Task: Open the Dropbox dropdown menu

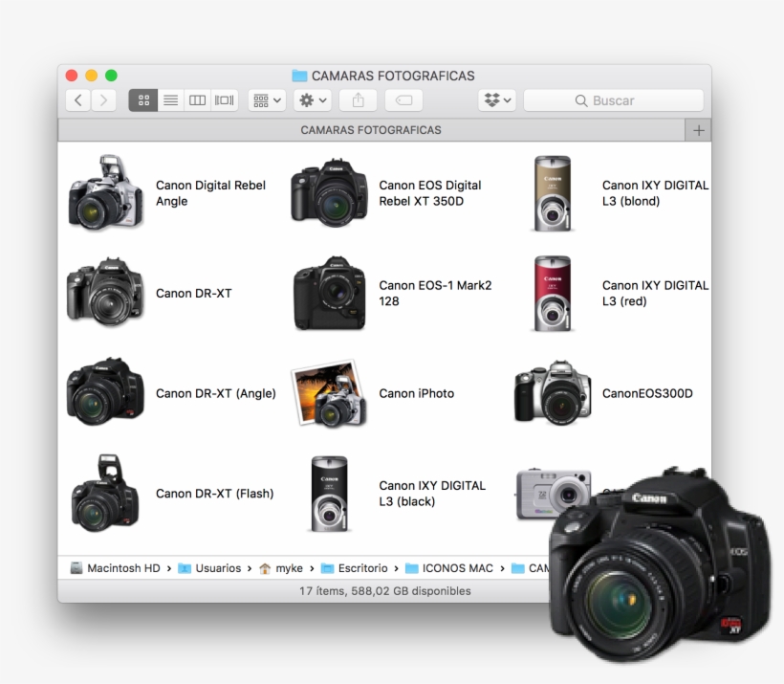Action: (497, 100)
